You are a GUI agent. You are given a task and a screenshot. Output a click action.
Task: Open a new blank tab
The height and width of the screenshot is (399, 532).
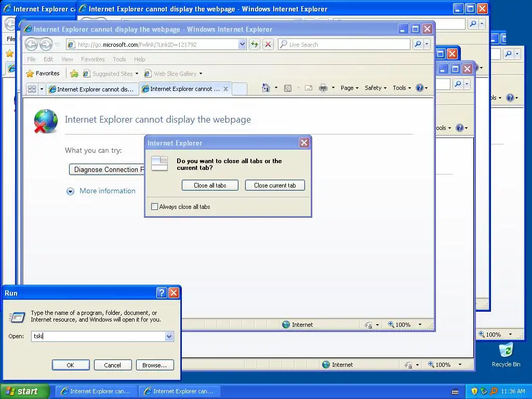[x=239, y=89]
